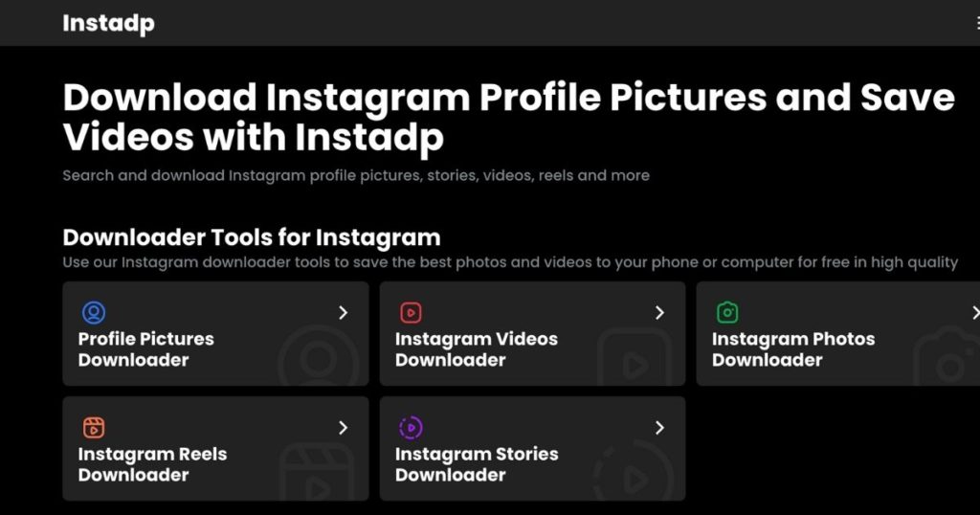Expand Instagram Reels Downloader chevron arrow
The height and width of the screenshot is (515, 980).
(x=343, y=428)
